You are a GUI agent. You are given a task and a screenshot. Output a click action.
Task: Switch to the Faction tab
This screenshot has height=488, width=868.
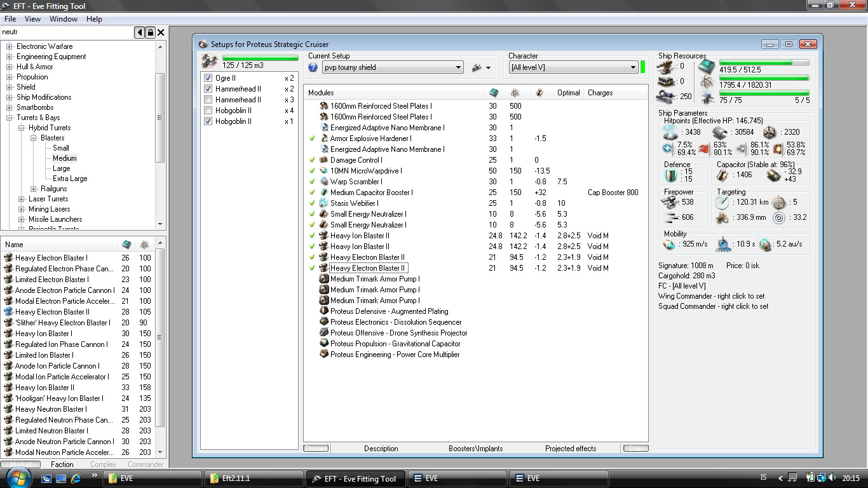click(x=62, y=464)
